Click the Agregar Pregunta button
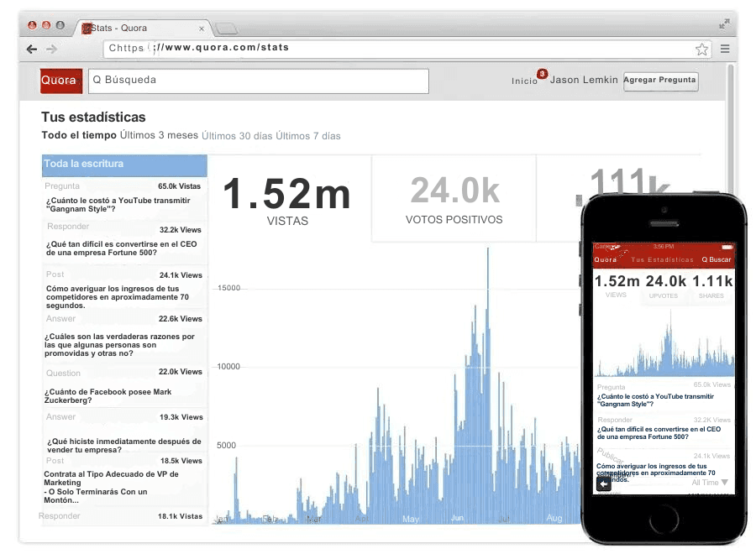The image size is (756, 554). [x=660, y=81]
